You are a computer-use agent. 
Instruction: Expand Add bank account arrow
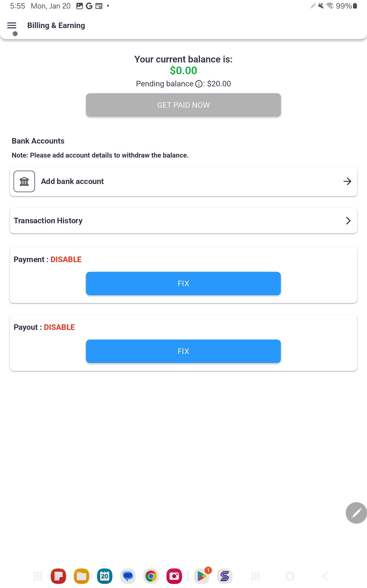pyautogui.click(x=347, y=181)
